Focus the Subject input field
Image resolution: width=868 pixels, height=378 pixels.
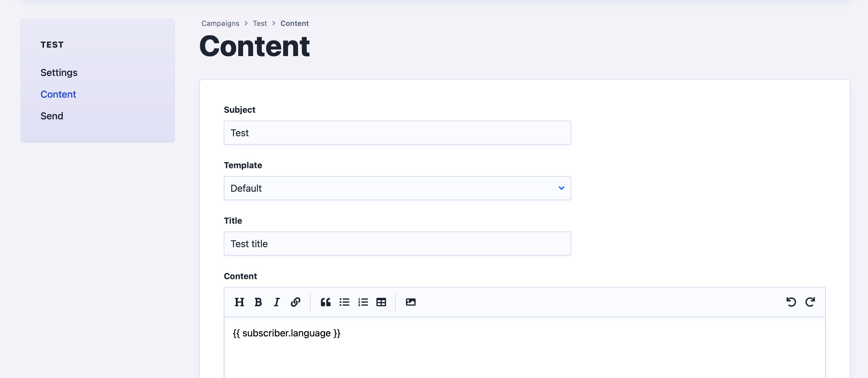pyautogui.click(x=397, y=133)
